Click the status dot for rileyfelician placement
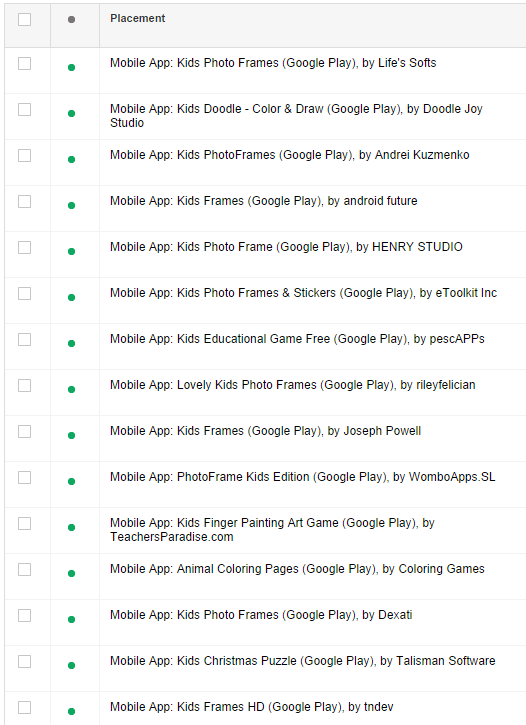The height and width of the screenshot is (725, 526). (x=71, y=389)
